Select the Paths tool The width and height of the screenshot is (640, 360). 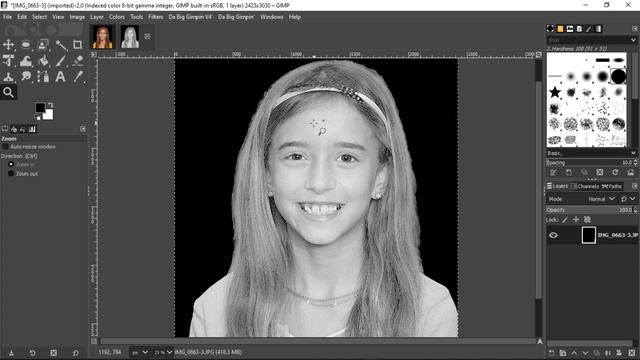click(43, 76)
